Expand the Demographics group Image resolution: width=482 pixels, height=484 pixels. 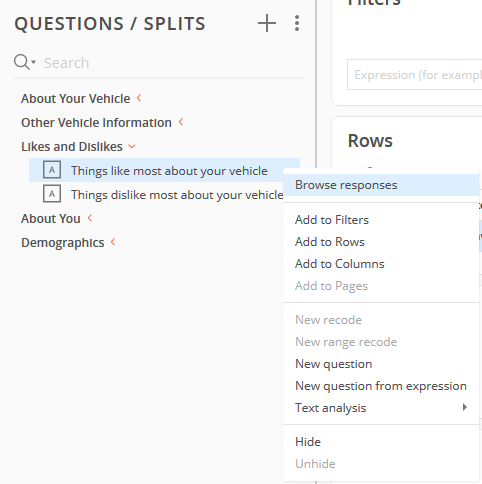[x=113, y=242]
